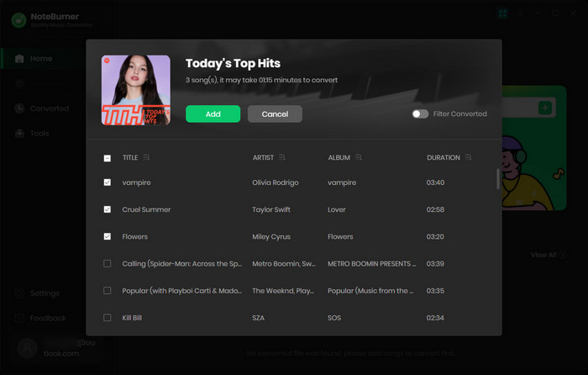The height and width of the screenshot is (375, 588).
Task: Open the Home sidebar item
Action: click(x=41, y=59)
